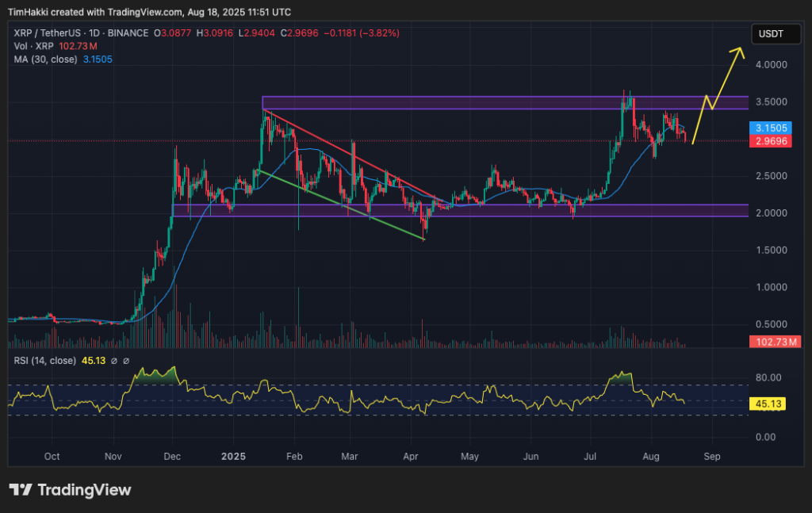Screen dimensions: 812x513
Task: Click the USDT currency badge in top-right corner
Action: [x=776, y=33]
